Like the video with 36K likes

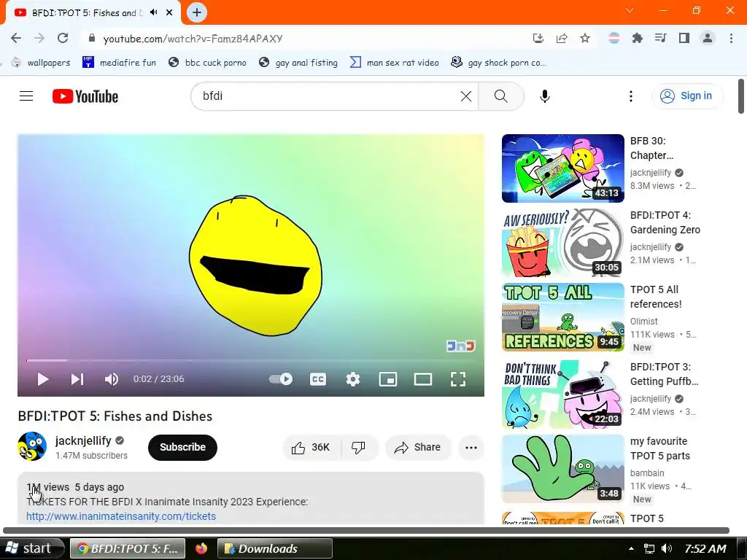pyautogui.click(x=311, y=447)
